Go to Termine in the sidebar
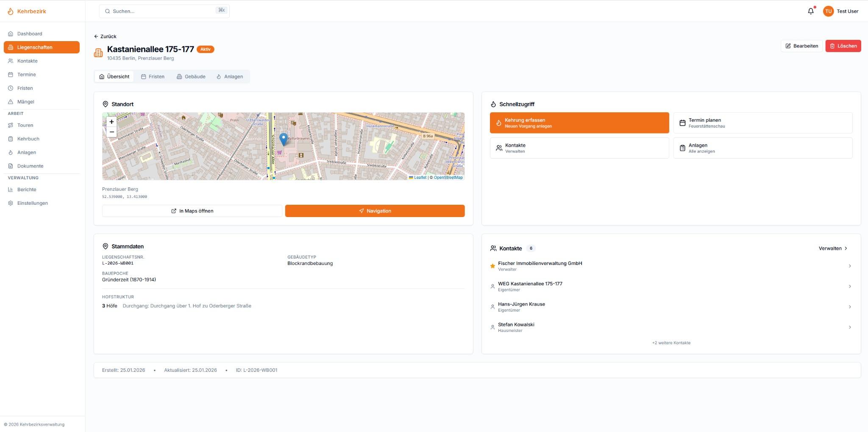The width and height of the screenshot is (868, 432). click(42, 74)
